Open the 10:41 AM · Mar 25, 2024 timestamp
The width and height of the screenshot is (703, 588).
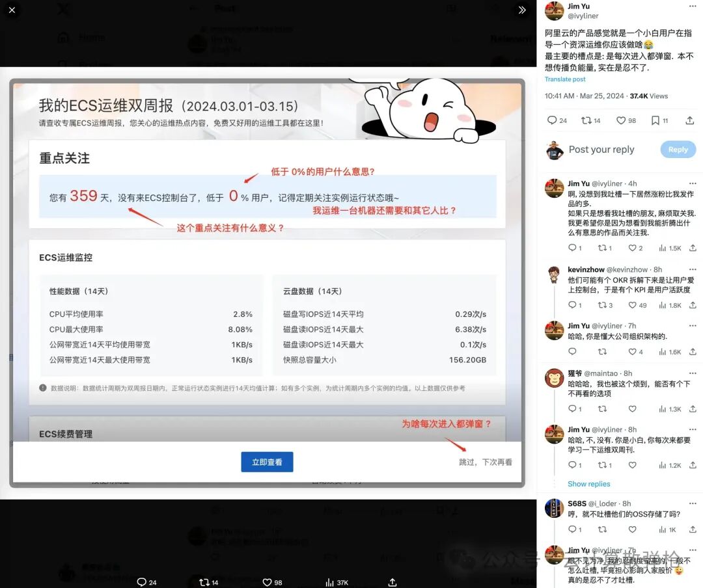pos(584,96)
